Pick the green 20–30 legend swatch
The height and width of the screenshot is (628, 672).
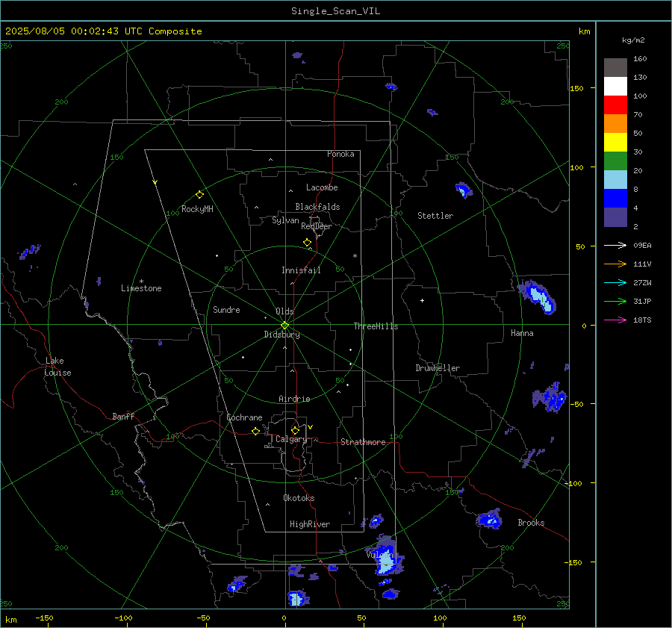[615, 161]
